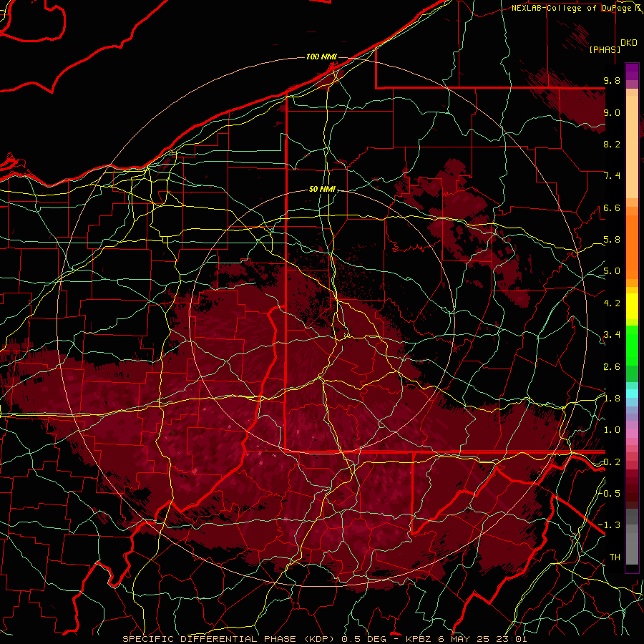Screen dimensions: 644x644
Task: Click the 6.6 legend value
Action: point(612,208)
